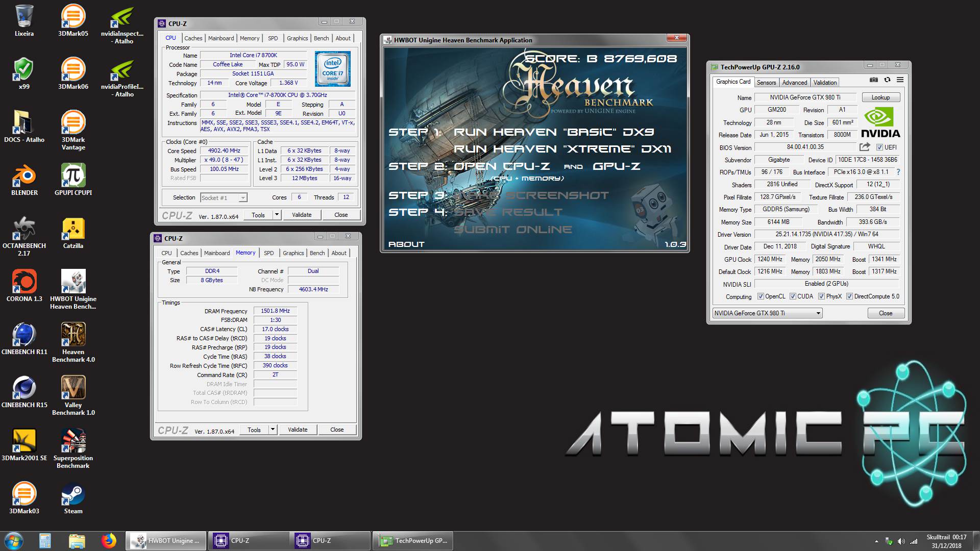Click the GPU-Z BIOS export share icon
This screenshot has height=551, width=980.
865,147
